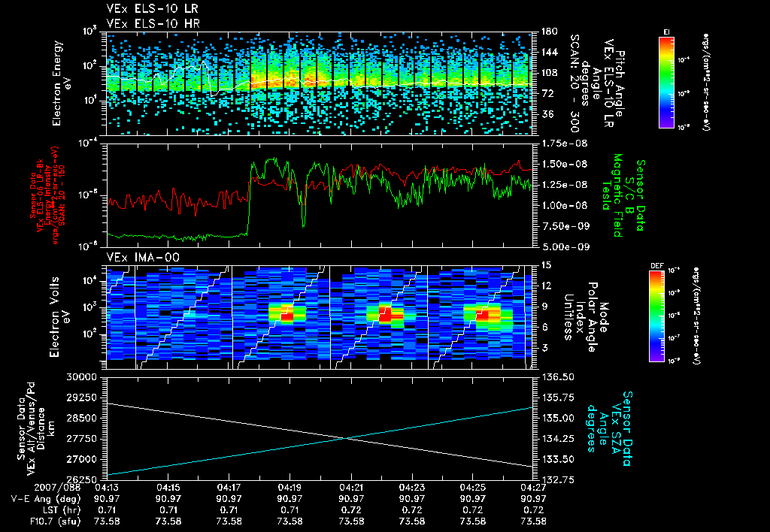Click the 5.00e-09 magnetic field tick
The height and width of the screenshot is (532, 770).
coord(564,247)
